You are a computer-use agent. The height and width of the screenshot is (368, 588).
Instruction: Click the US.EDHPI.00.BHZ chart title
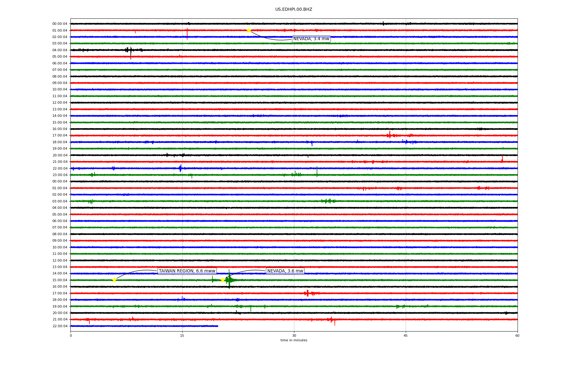[x=294, y=10]
